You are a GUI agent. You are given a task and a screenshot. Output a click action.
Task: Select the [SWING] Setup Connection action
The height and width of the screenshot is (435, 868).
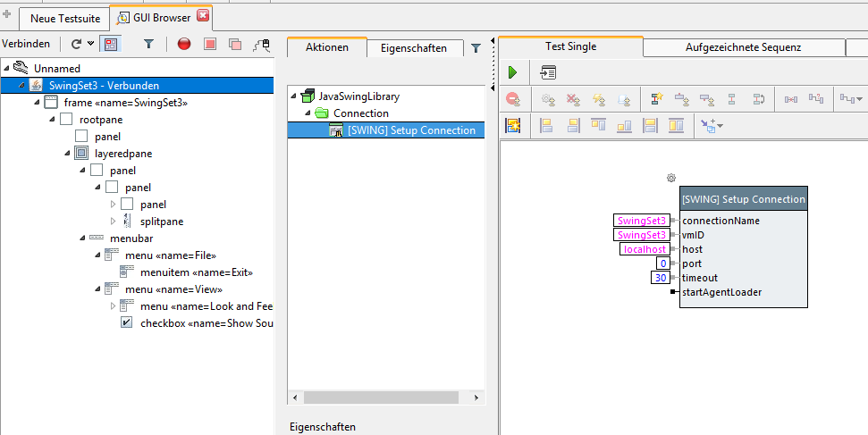(x=412, y=130)
